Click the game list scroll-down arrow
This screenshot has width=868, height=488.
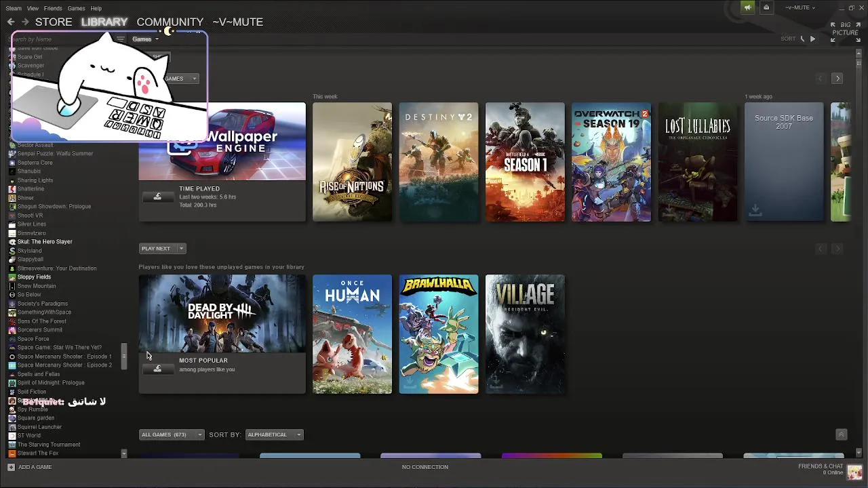[x=123, y=453]
